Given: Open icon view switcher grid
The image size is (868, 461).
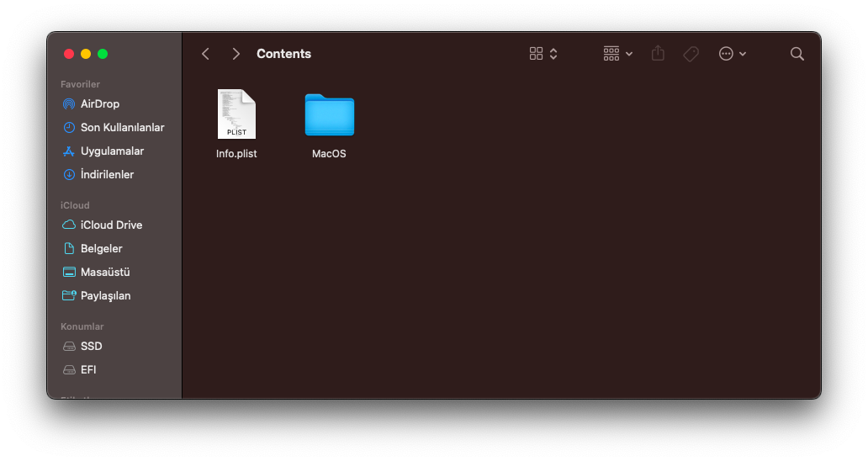Looking at the screenshot, I should pos(543,54).
